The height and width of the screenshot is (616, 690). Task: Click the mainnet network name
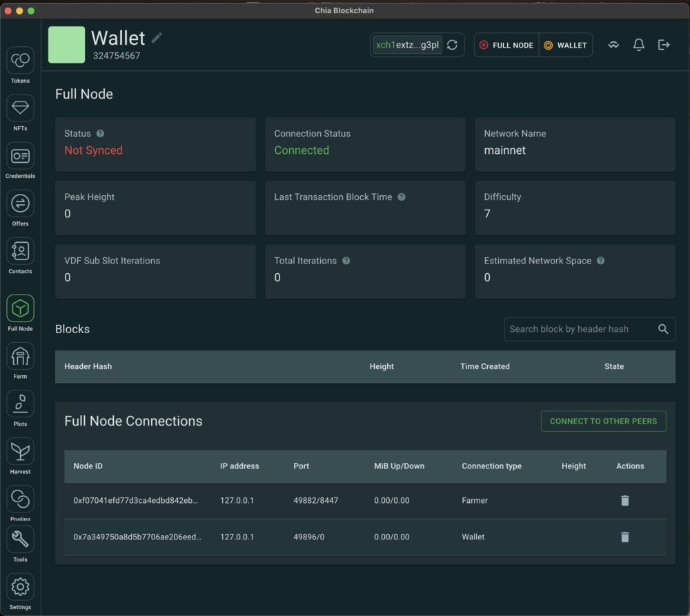pyautogui.click(x=505, y=150)
